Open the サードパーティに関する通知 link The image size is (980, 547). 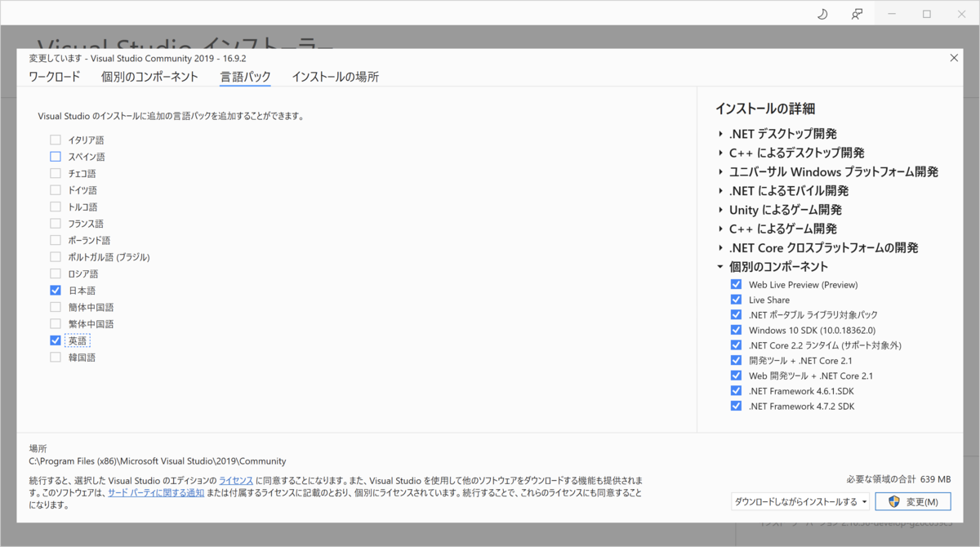pyautogui.click(x=155, y=492)
